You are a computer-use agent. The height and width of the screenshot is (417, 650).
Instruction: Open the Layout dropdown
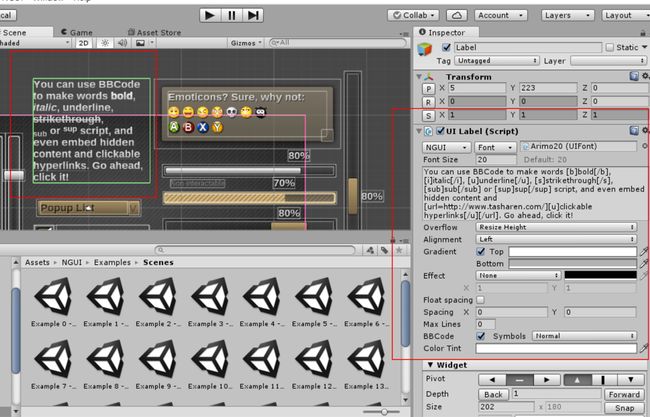(x=626, y=15)
